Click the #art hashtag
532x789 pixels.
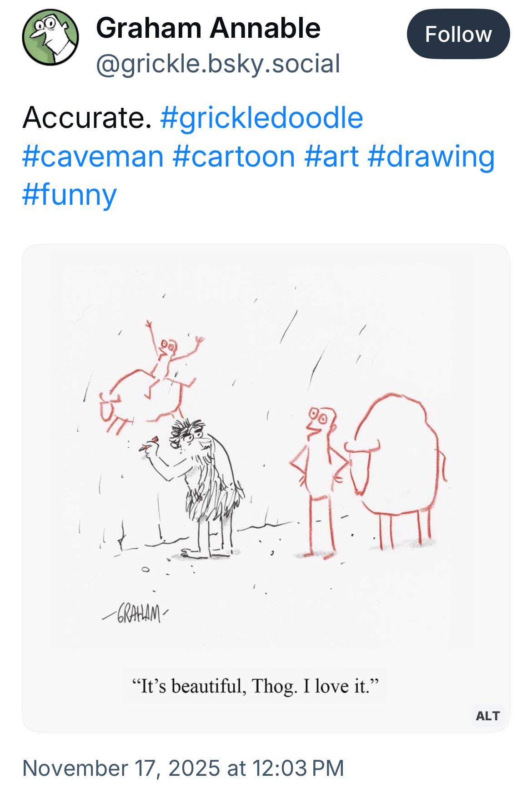point(331,156)
